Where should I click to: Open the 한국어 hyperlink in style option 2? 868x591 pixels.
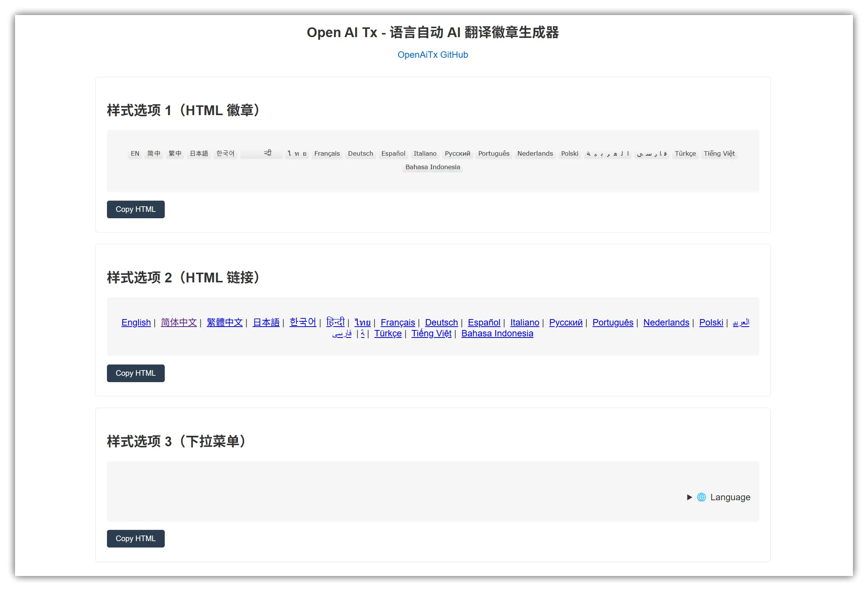[x=303, y=322]
